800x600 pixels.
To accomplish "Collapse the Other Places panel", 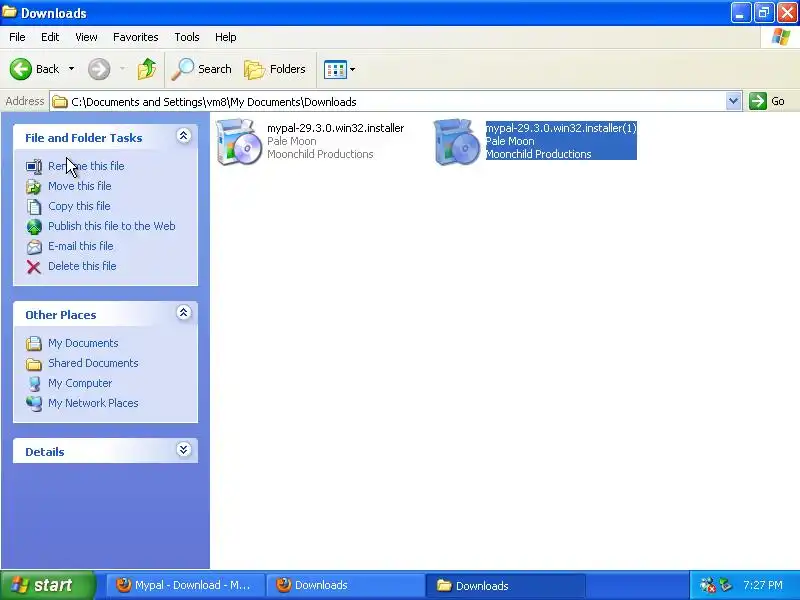I will 184,313.
